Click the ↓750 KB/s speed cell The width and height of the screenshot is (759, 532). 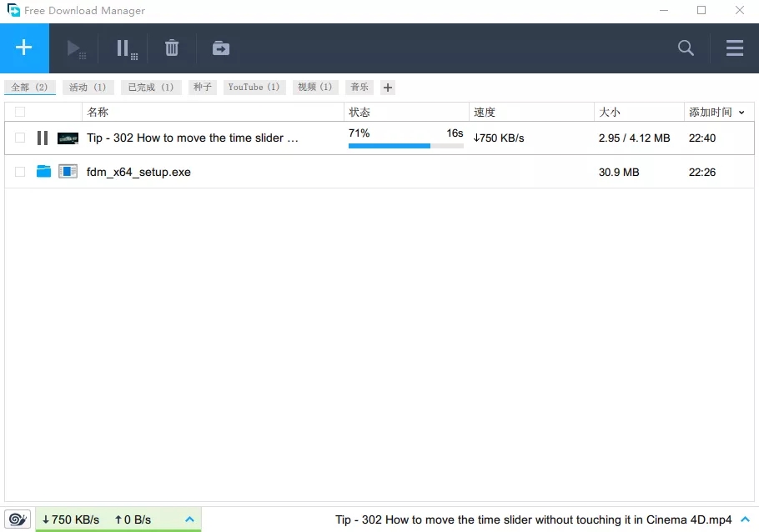[x=499, y=138]
